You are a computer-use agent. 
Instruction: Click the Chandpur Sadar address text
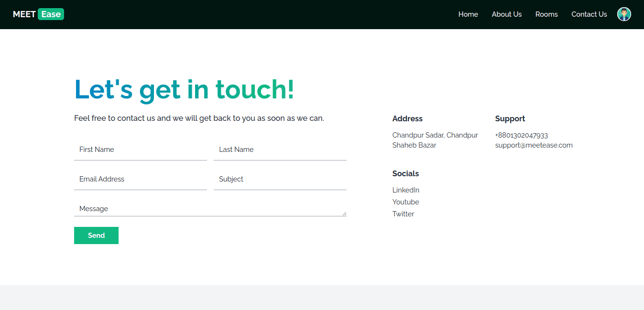[435, 135]
